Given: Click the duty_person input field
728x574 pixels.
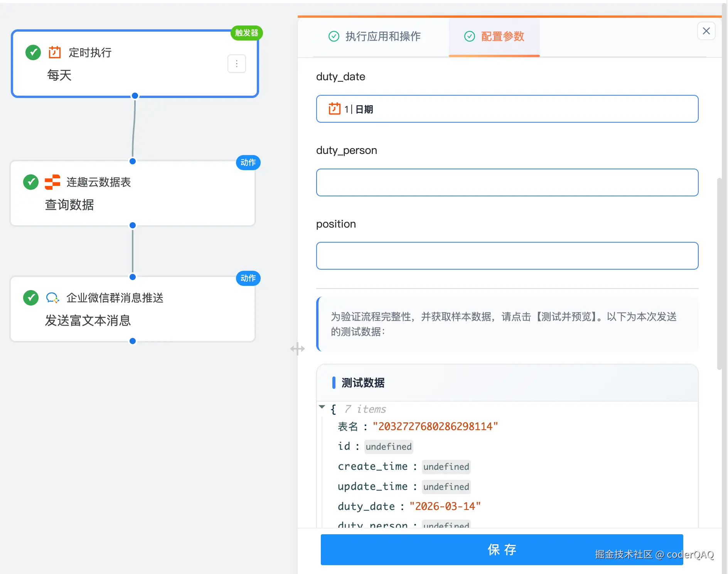Looking at the screenshot, I should pos(507,182).
